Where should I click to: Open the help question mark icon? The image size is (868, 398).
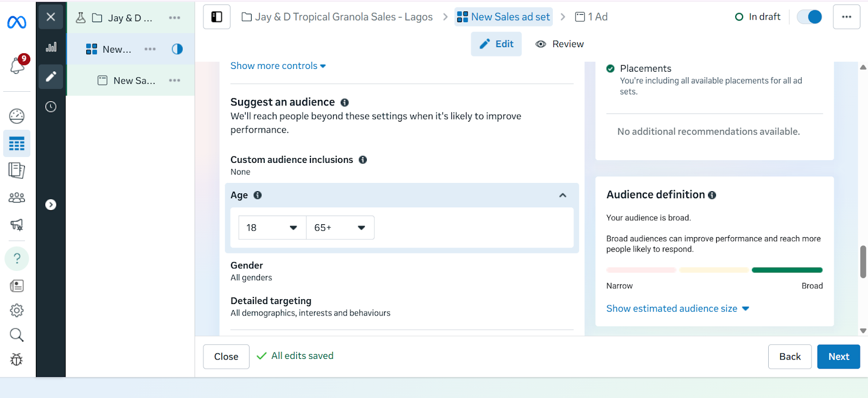point(17,258)
